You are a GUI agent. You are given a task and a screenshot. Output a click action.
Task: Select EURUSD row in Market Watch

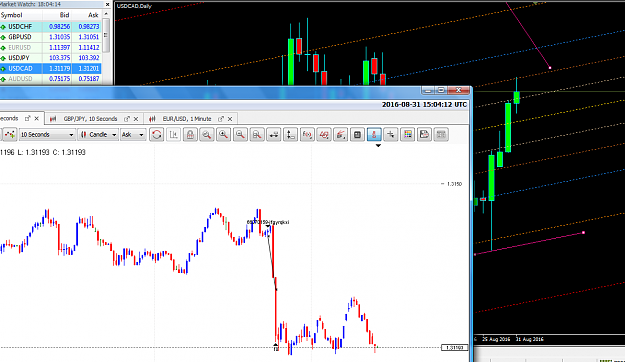[50, 47]
